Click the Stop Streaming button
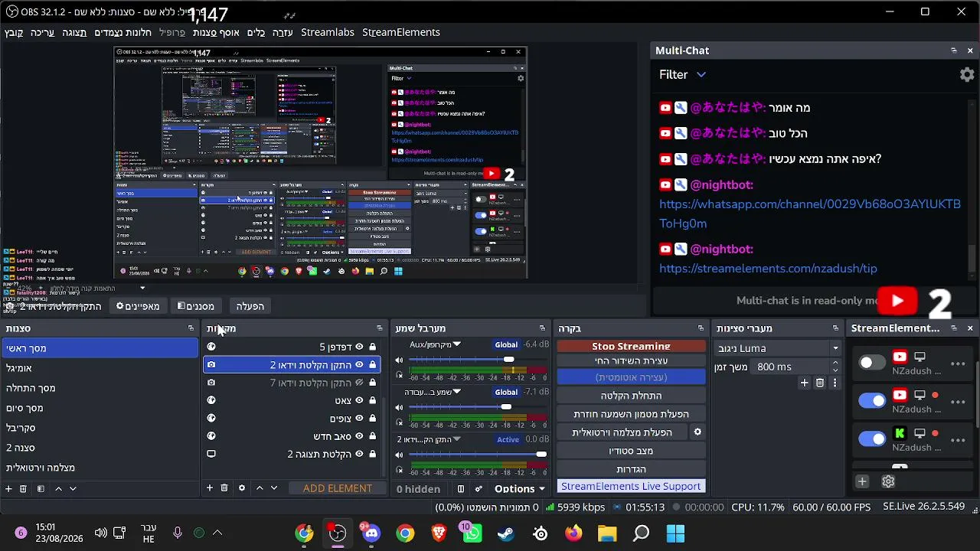The height and width of the screenshot is (551, 980). [x=631, y=346]
